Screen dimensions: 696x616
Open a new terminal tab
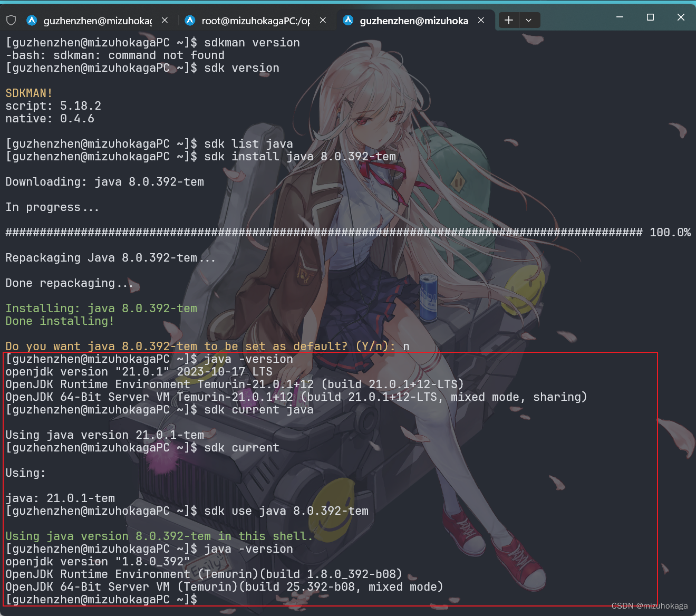pos(508,20)
